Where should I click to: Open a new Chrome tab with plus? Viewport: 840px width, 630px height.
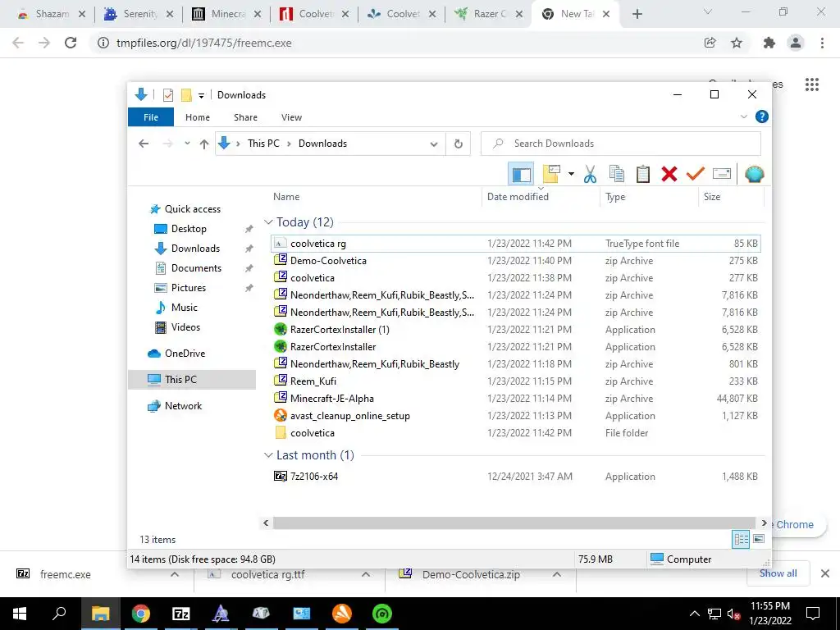click(x=637, y=14)
